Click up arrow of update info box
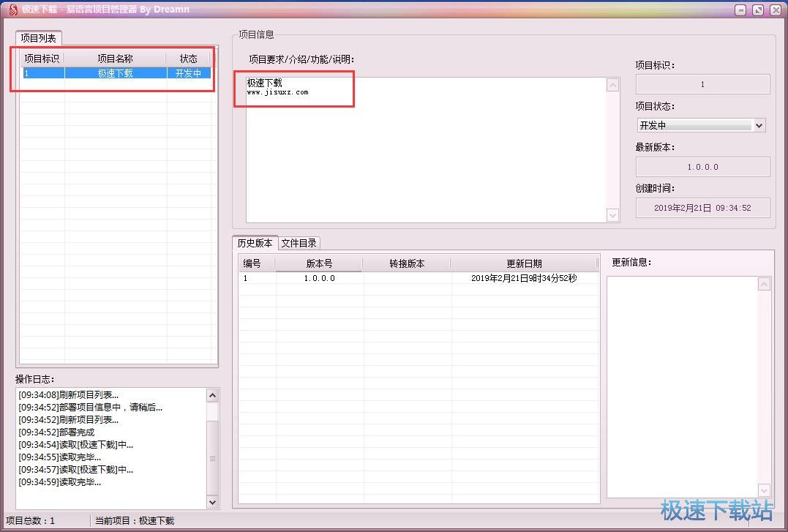Viewport: 788px width, 532px height. click(x=764, y=284)
